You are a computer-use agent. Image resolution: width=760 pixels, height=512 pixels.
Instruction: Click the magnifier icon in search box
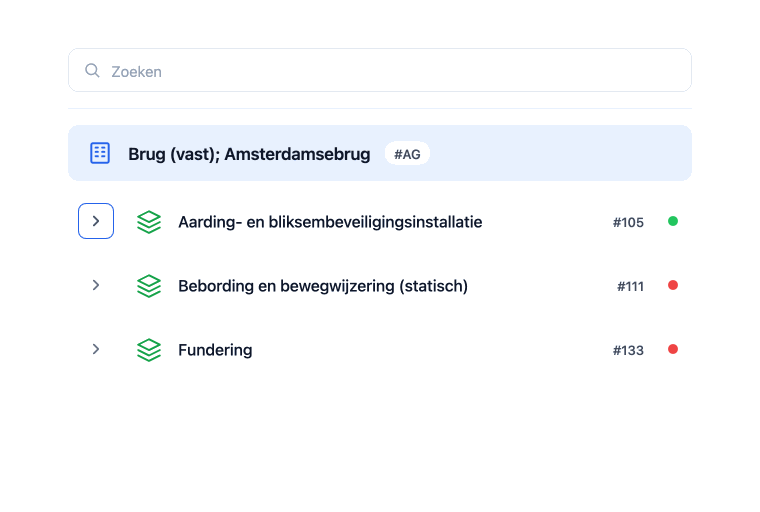pos(92,70)
